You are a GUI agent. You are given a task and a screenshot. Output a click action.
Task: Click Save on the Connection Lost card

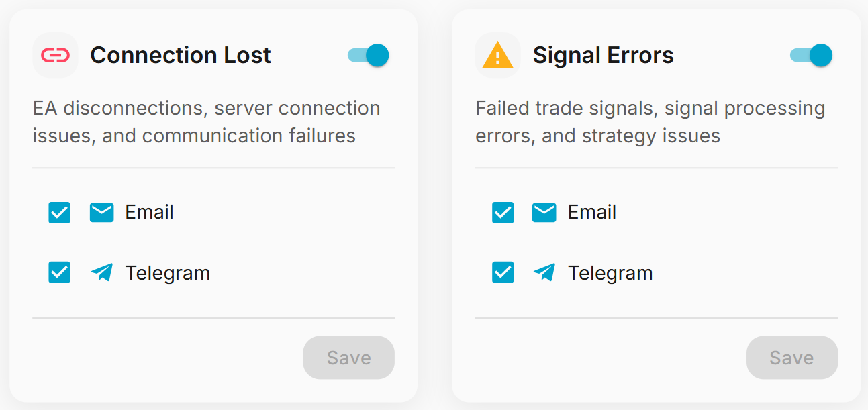click(348, 357)
